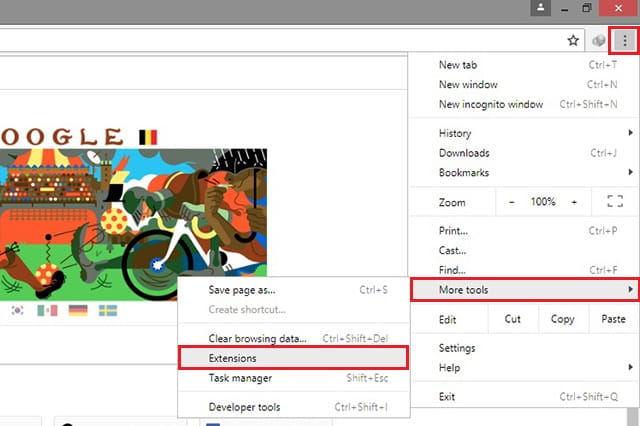Viewport: 640px width, 426px height.
Task: Open Developer tools from submenu
Action: point(294,407)
